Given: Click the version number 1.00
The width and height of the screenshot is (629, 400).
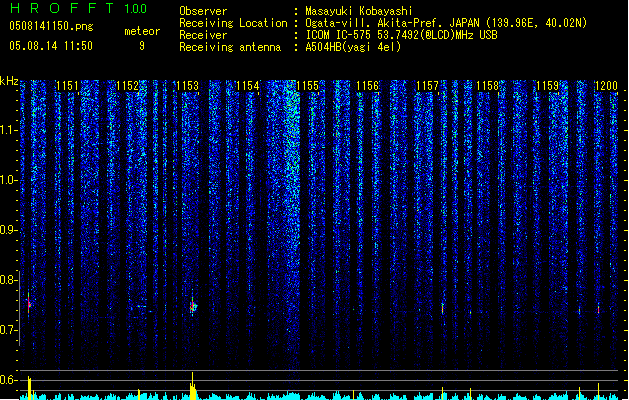Looking at the screenshot, I should pos(135,8).
